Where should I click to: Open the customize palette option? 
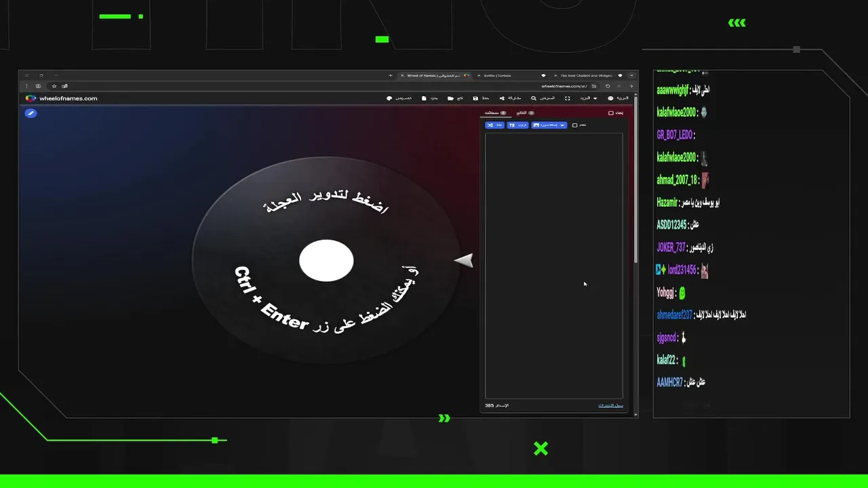tap(399, 98)
